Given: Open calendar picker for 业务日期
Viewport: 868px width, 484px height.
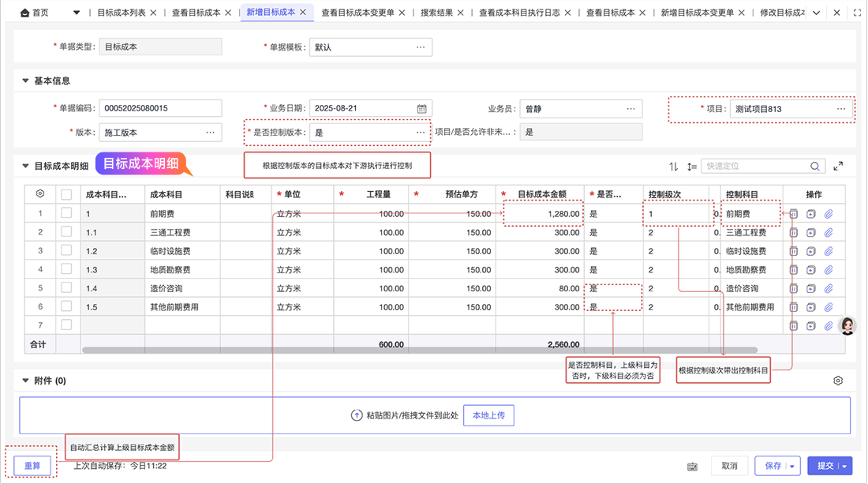Looking at the screenshot, I should pos(421,109).
